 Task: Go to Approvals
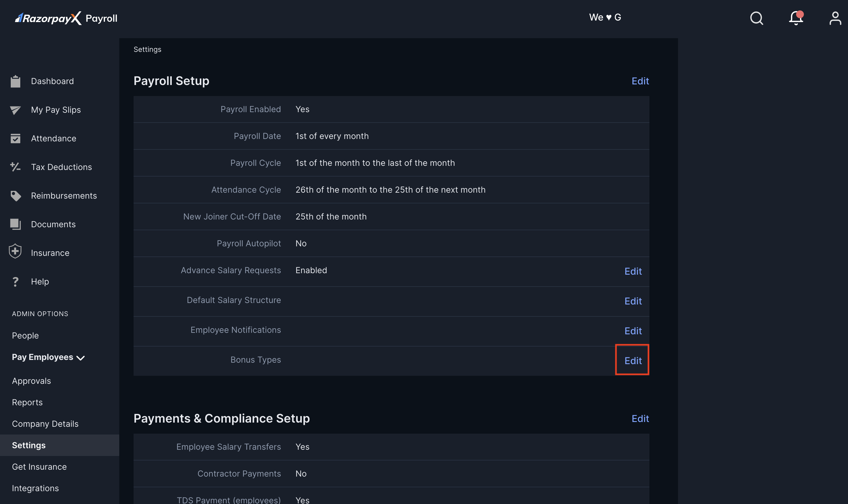click(32, 381)
